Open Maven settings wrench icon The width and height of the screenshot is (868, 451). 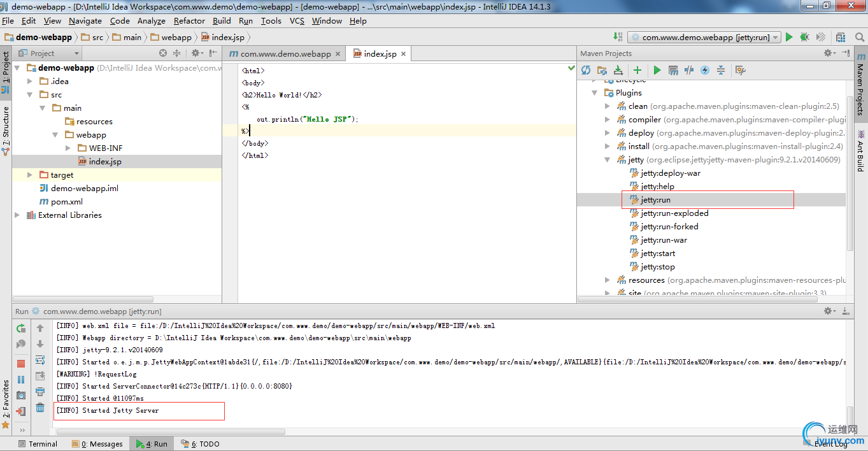pos(740,70)
